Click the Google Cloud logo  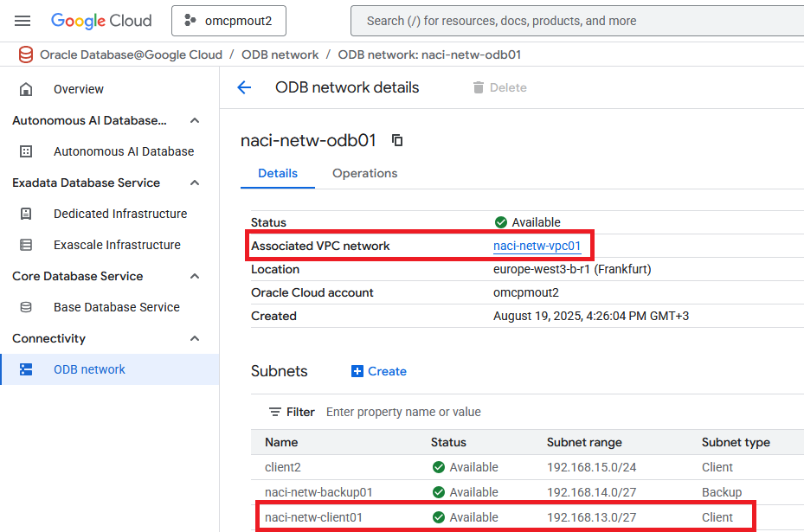pyautogui.click(x=101, y=21)
